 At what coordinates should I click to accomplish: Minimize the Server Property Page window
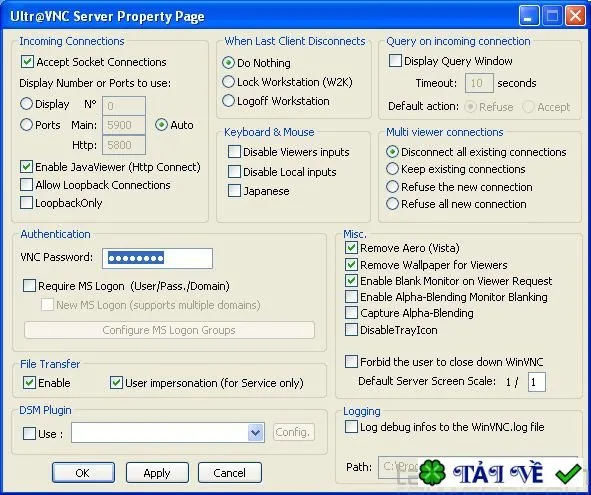click(528, 16)
